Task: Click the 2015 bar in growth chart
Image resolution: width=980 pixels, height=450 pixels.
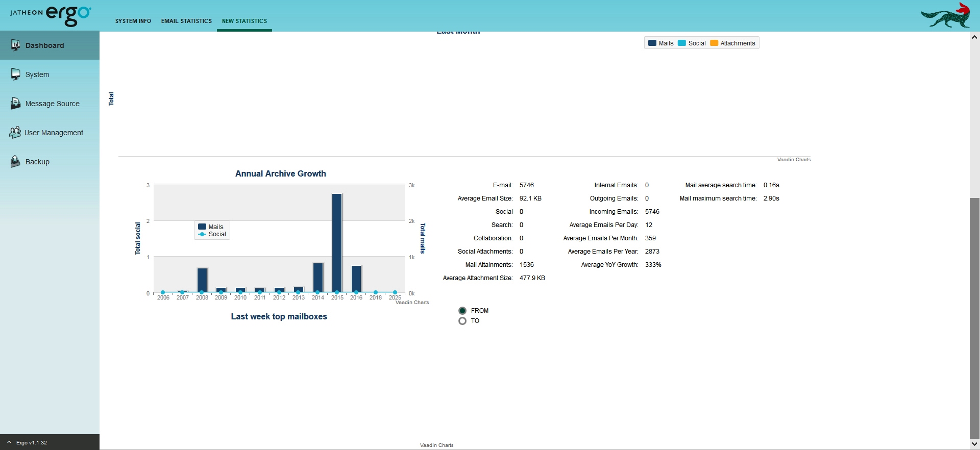Action: click(x=337, y=243)
